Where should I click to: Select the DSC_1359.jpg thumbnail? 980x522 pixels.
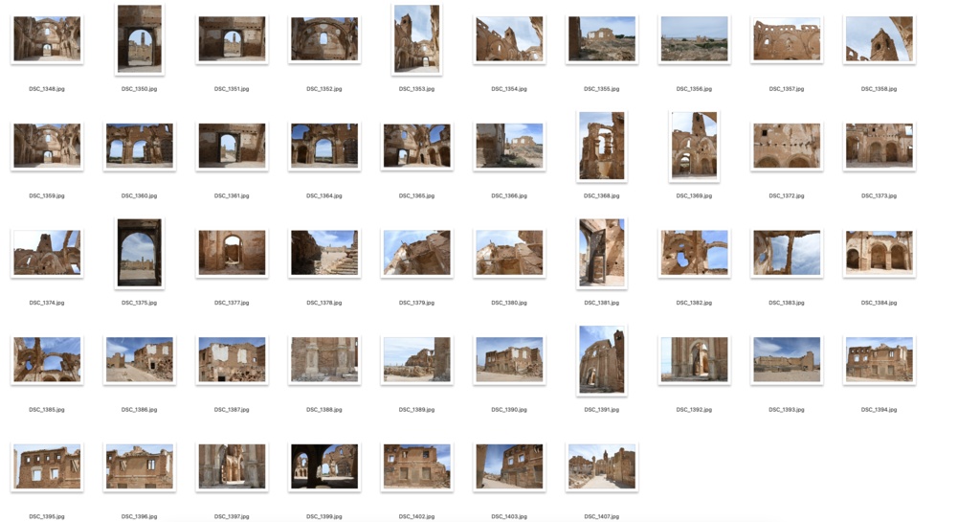47,146
